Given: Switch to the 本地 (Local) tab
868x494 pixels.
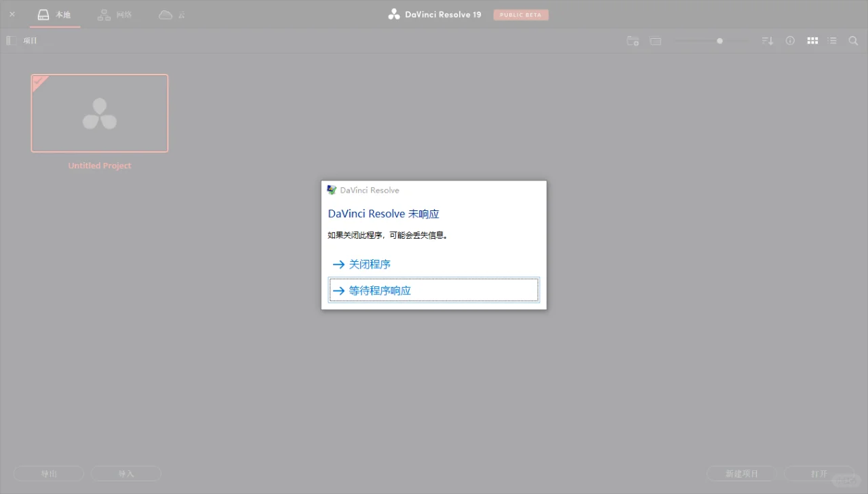Looking at the screenshot, I should tap(54, 14).
